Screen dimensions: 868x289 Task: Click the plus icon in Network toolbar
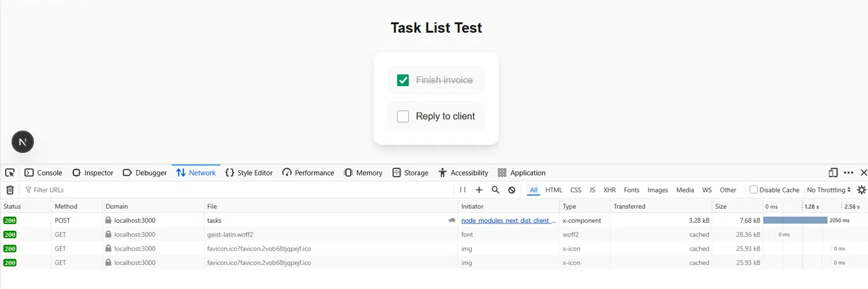(479, 190)
